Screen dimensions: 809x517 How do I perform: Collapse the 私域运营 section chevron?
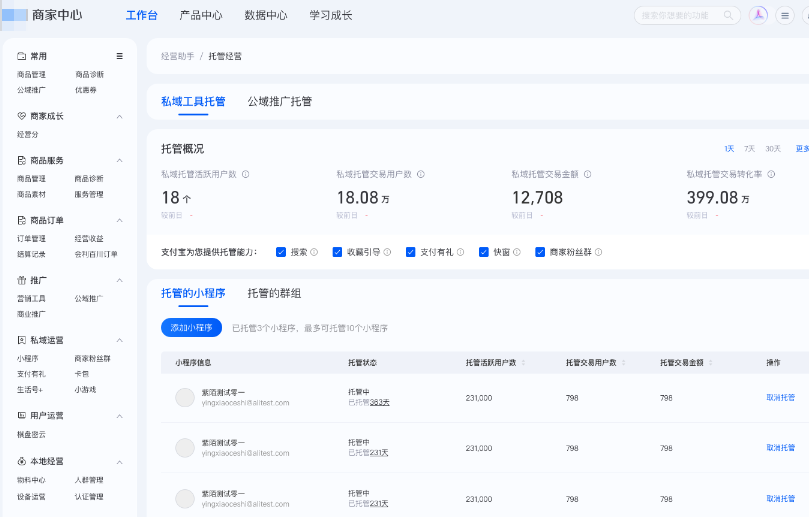pyautogui.click(x=120, y=340)
